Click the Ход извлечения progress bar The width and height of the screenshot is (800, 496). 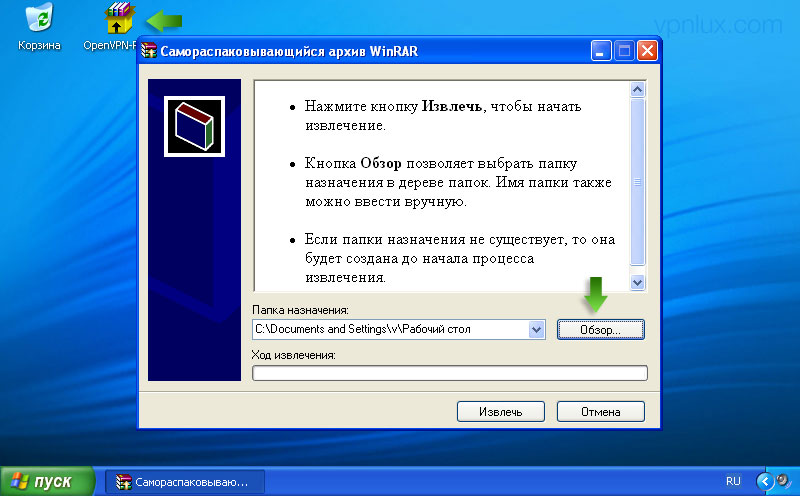(449, 373)
